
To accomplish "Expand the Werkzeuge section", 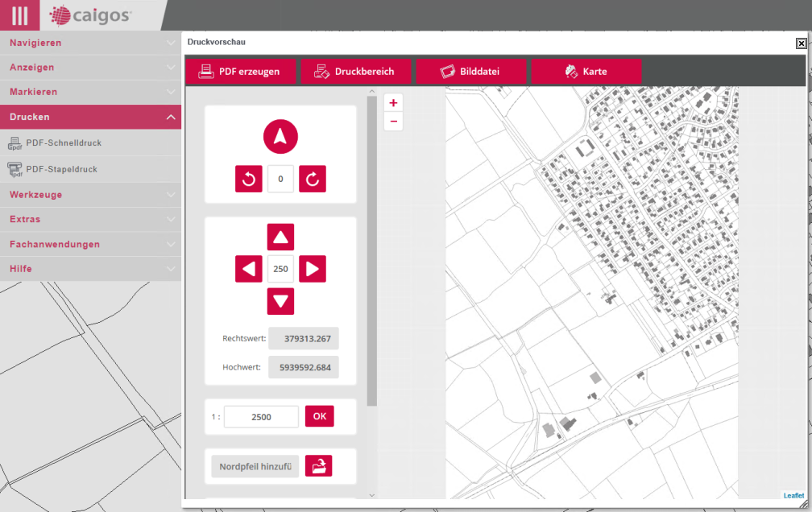I will tap(90, 195).
